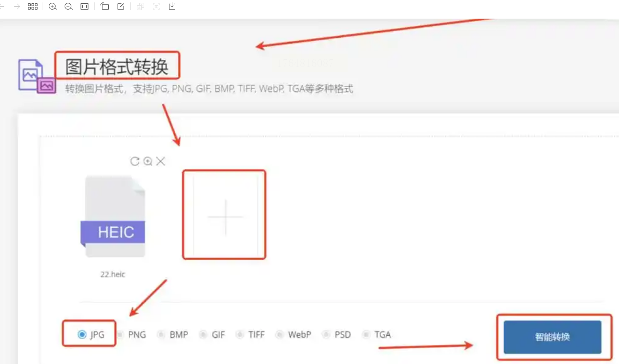
Task: Remove the 22.heic file with X icon
Action: (x=161, y=161)
